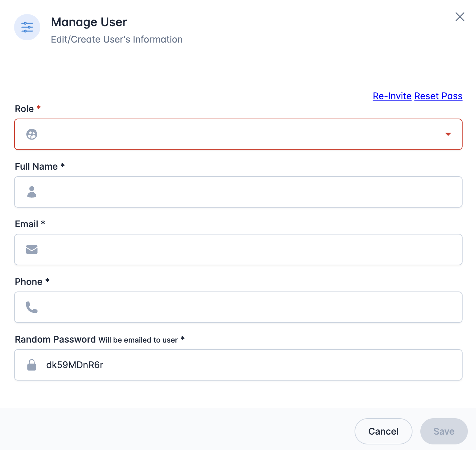The height and width of the screenshot is (450, 476).
Task: Click the Manage User heading
Action: point(89,22)
